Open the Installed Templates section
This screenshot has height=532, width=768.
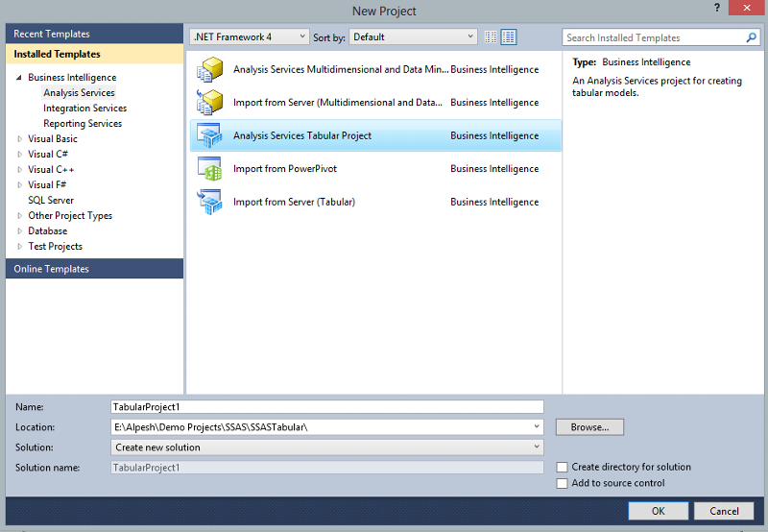click(x=94, y=54)
